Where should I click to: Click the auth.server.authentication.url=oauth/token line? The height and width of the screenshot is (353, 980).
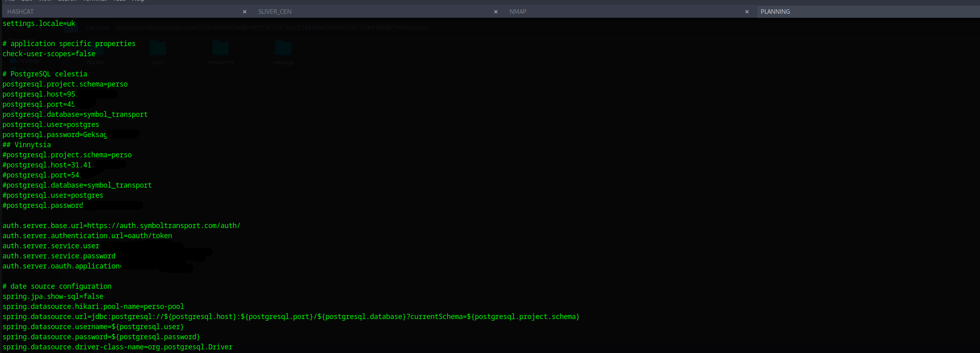tap(87, 236)
